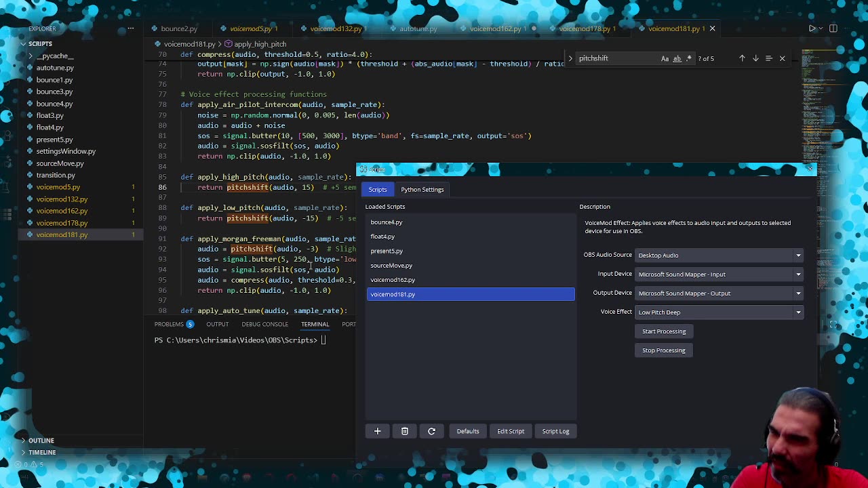The height and width of the screenshot is (488, 868).
Task: Run Python file play icon
Action: (812, 28)
